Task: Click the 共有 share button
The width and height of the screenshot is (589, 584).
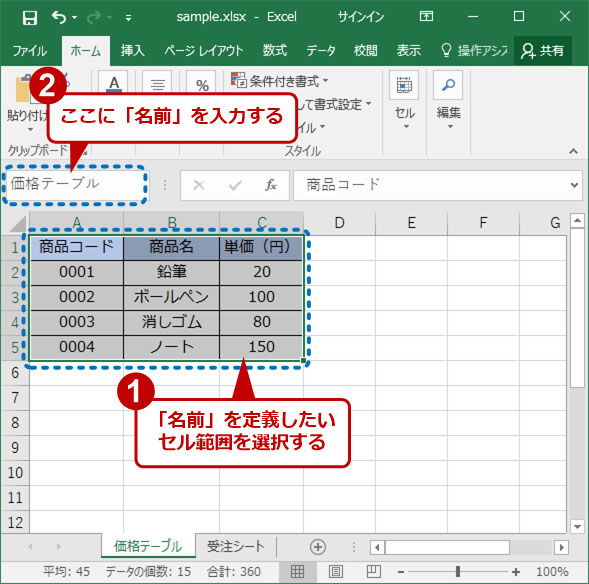Action: [x=543, y=50]
